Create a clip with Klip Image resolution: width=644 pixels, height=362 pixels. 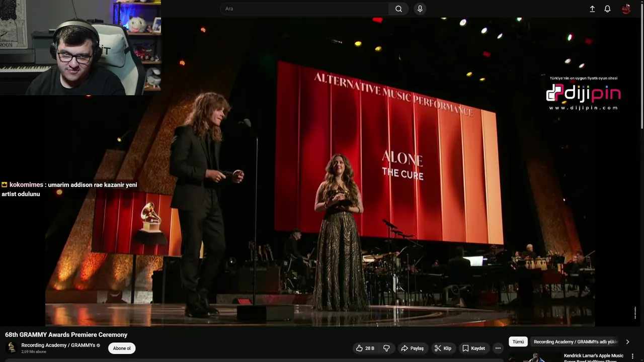click(x=443, y=348)
